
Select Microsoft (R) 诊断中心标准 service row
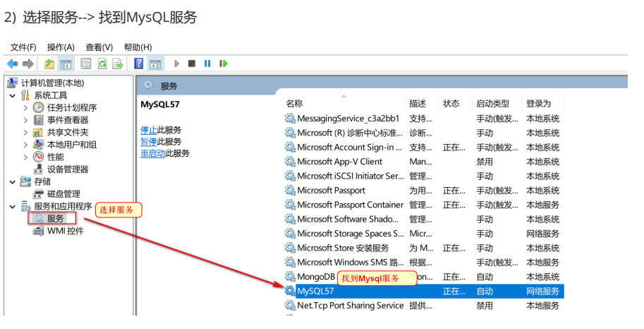(424, 133)
